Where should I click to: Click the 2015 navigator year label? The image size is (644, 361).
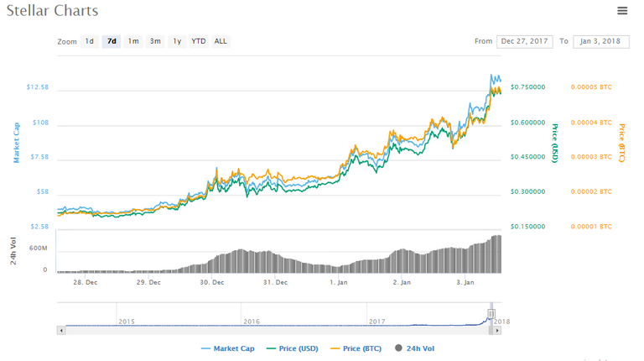pyautogui.click(x=127, y=322)
